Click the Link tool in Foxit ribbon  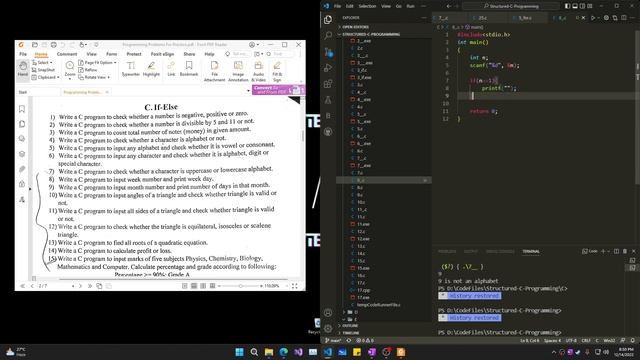(171, 69)
